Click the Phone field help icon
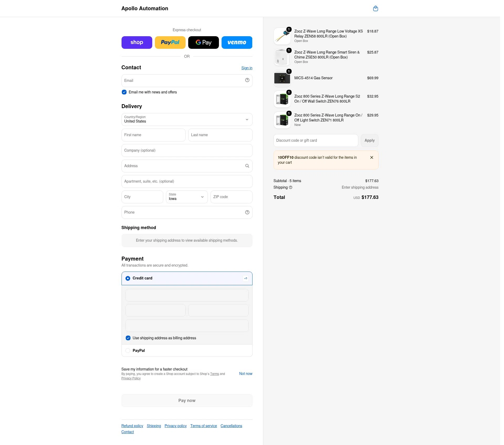The width and height of the screenshot is (504, 445). (x=247, y=212)
